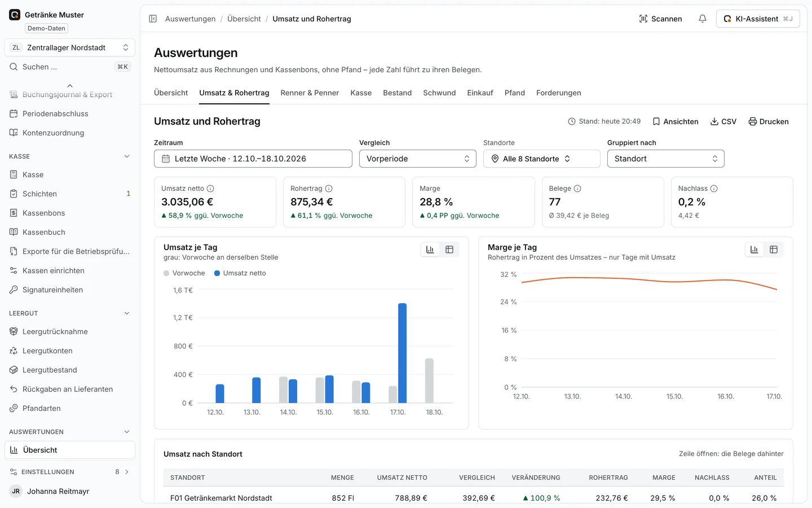Open Rückgaben an Lieferanten

pyautogui.click(x=70, y=389)
